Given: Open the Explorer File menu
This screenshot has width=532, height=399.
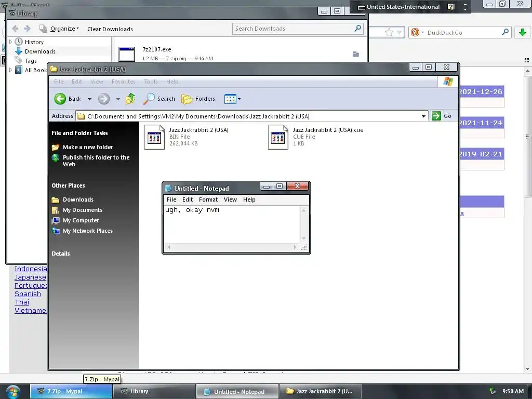Looking at the screenshot, I should click(59, 82).
